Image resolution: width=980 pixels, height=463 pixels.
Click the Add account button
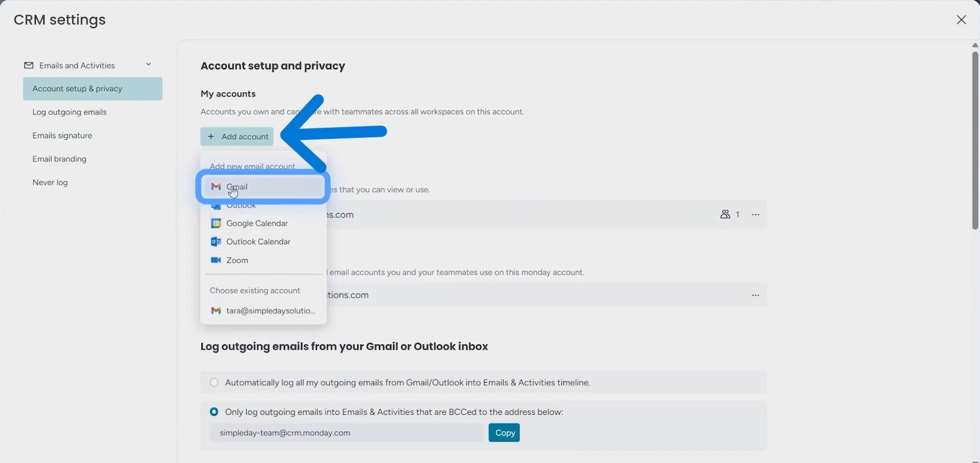coord(237,136)
